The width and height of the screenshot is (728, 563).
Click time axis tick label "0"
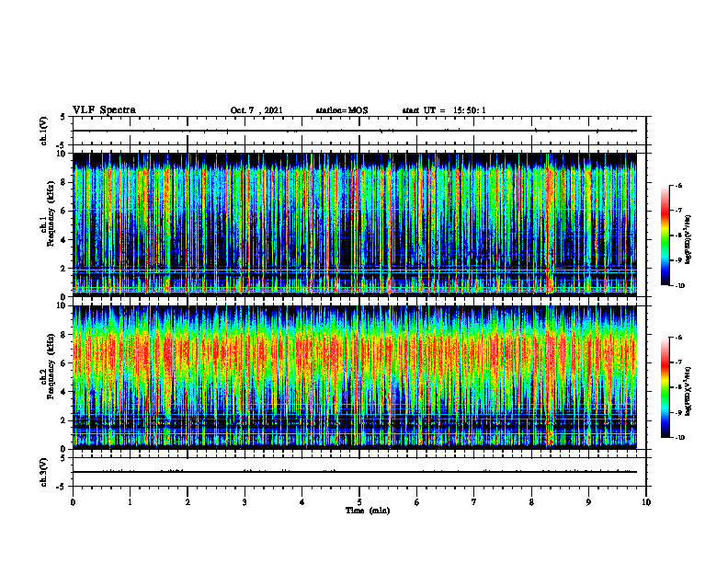(x=73, y=502)
